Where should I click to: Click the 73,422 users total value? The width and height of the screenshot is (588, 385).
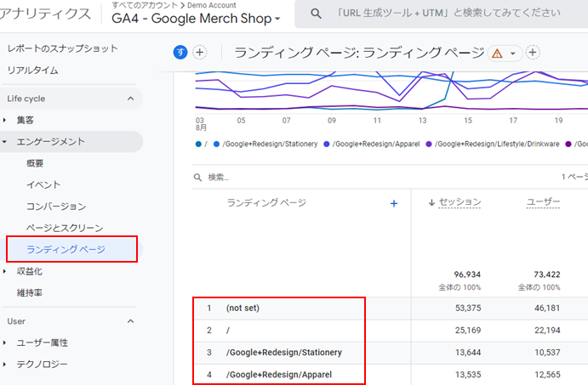(547, 275)
